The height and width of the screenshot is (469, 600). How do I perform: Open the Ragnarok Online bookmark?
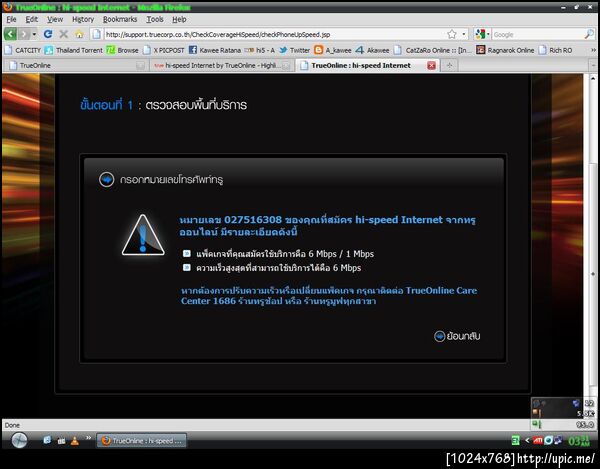point(505,50)
